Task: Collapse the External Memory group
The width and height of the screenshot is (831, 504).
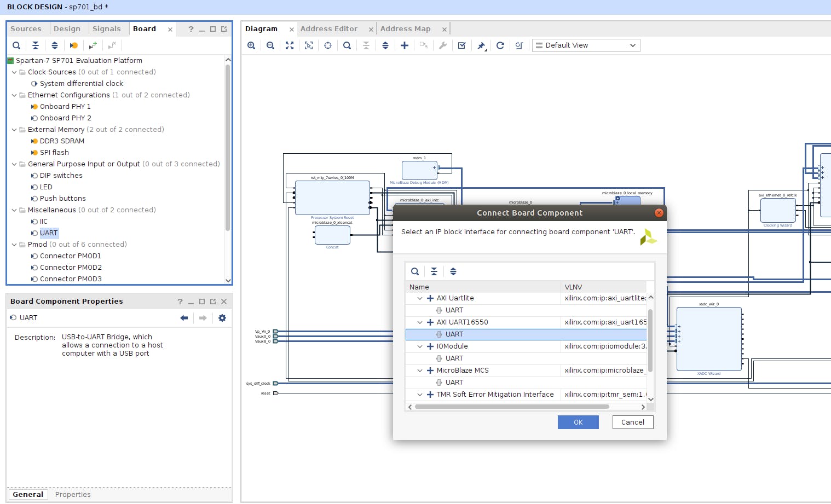Action: coord(14,130)
